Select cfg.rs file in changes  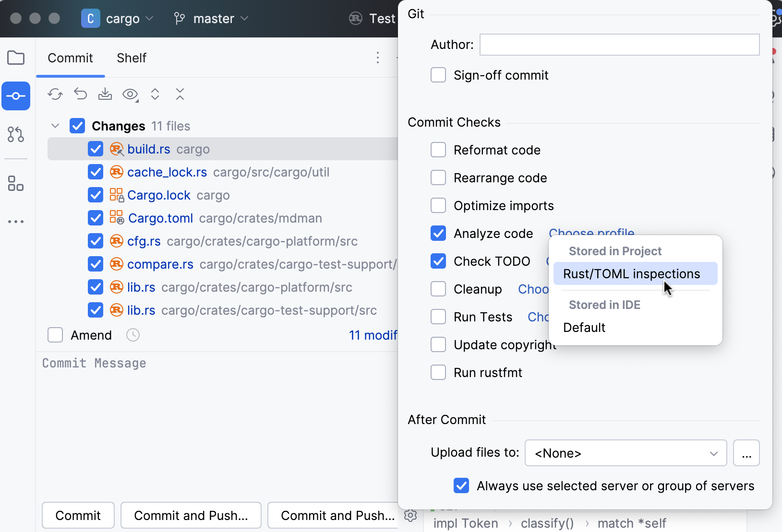[x=223, y=241]
